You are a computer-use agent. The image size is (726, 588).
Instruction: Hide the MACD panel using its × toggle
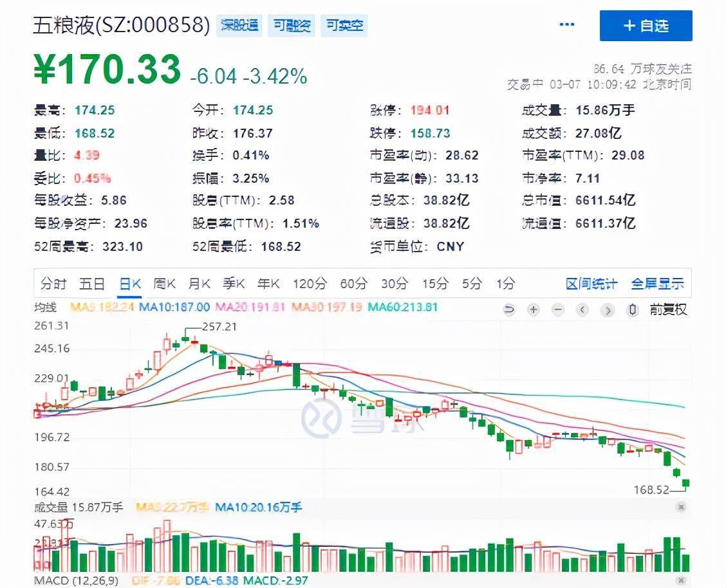(681, 580)
